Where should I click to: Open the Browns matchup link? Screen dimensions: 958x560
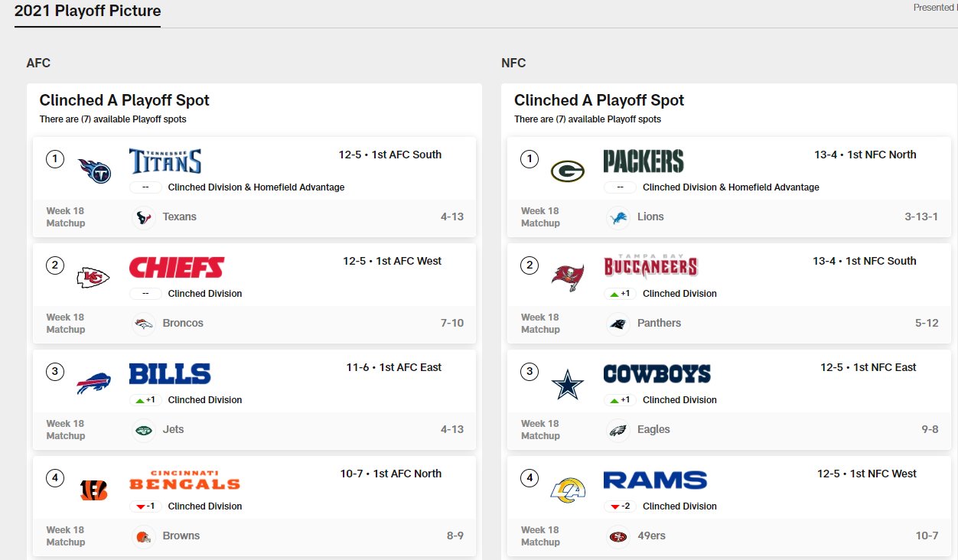pos(181,536)
